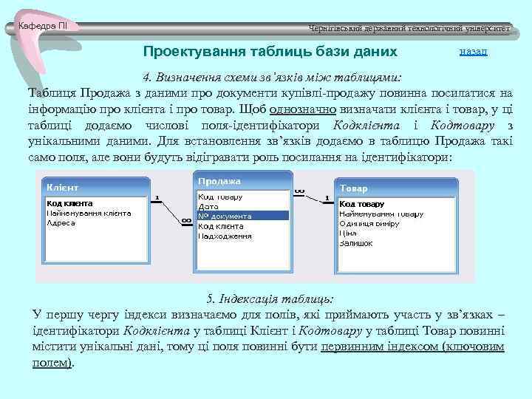Viewport: 532px width, 399px height.
Task: Select 'Дата' field in Продажа table
Action: (208, 206)
